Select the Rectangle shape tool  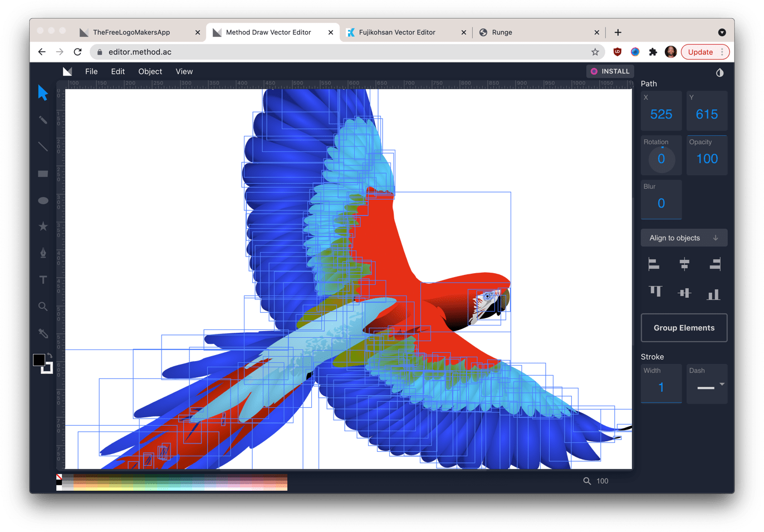[43, 174]
